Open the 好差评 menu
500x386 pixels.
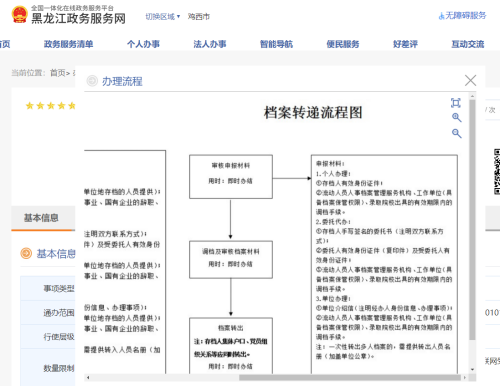point(405,44)
